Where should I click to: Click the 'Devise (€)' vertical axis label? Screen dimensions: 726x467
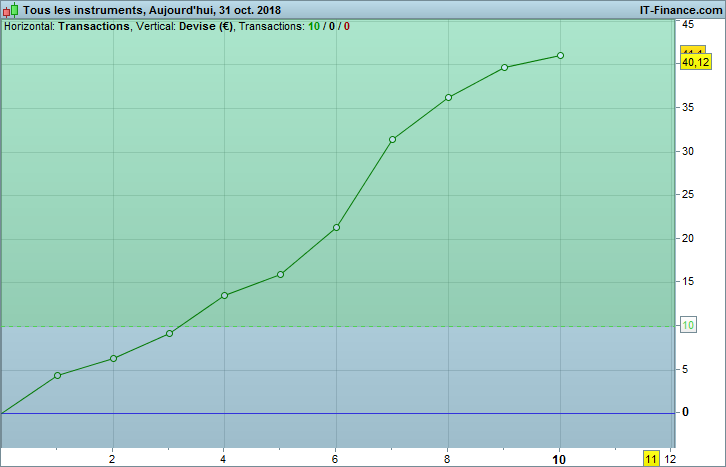coord(206,26)
